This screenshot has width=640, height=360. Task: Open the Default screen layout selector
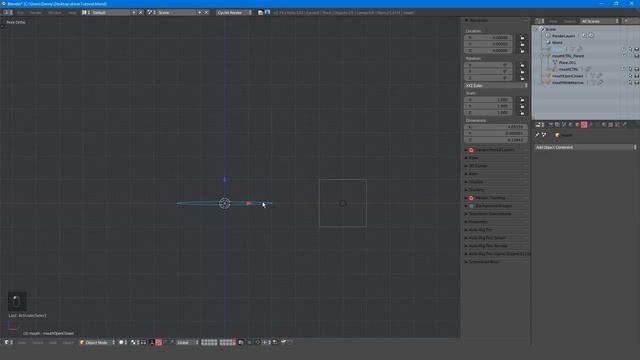tap(110, 13)
